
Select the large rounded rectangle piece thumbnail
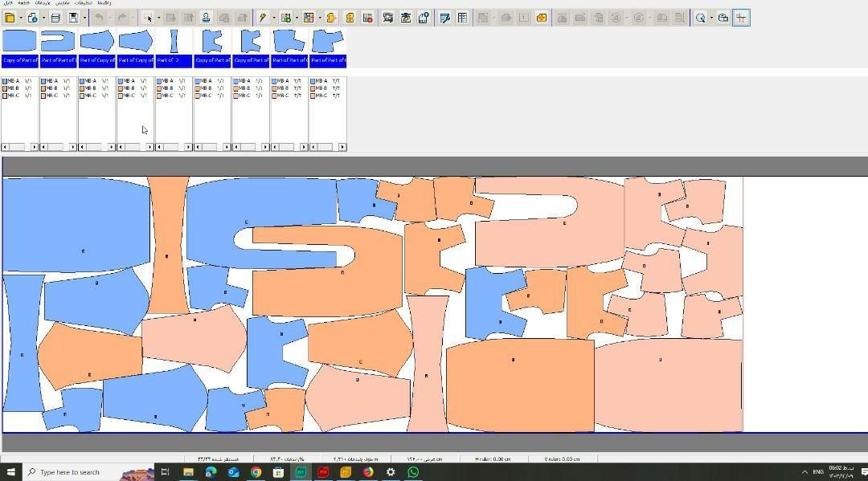coord(20,48)
